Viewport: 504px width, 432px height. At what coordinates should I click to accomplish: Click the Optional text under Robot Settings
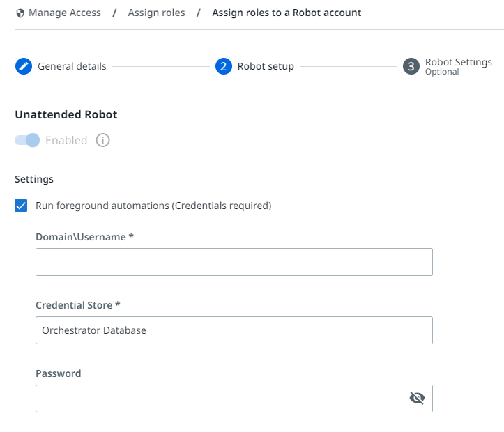442,72
